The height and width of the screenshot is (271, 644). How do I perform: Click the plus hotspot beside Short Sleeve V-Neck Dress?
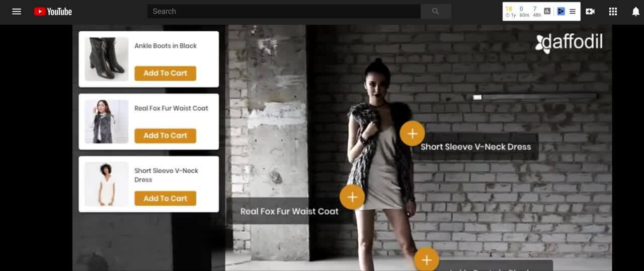(413, 133)
